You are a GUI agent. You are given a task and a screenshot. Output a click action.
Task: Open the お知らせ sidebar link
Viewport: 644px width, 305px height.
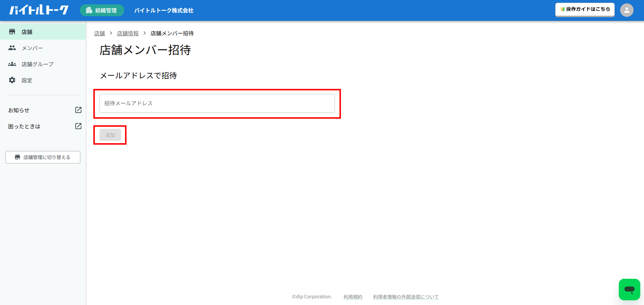tap(19, 110)
